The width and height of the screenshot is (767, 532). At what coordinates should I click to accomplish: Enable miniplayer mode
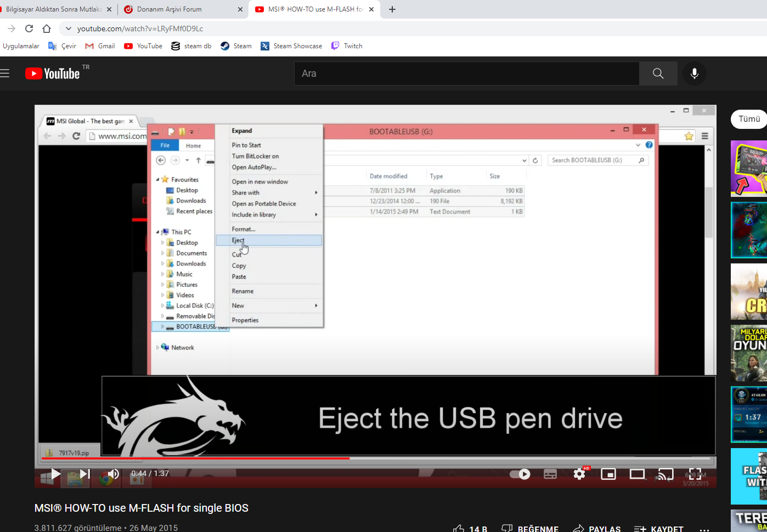[x=608, y=474]
